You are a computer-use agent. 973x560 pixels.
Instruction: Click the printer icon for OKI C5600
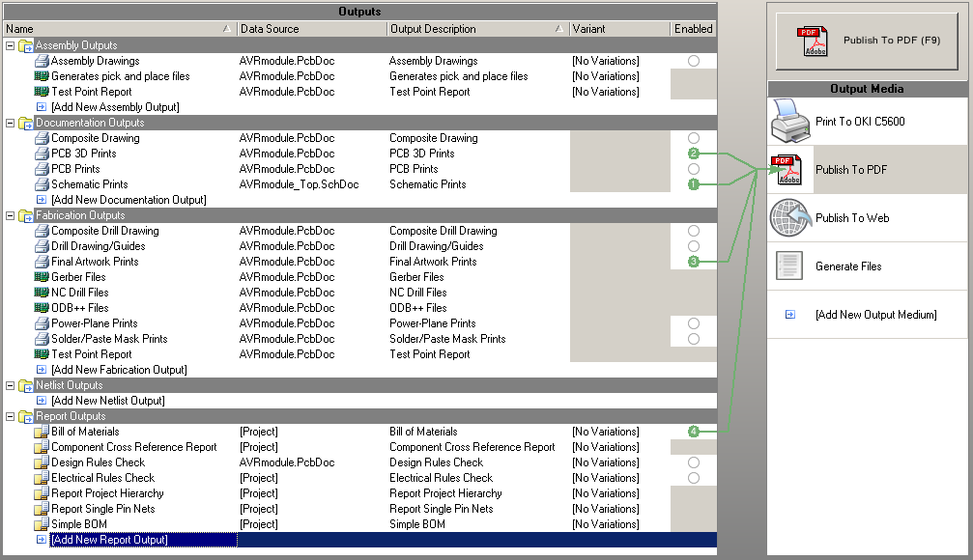[x=790, y=121]
